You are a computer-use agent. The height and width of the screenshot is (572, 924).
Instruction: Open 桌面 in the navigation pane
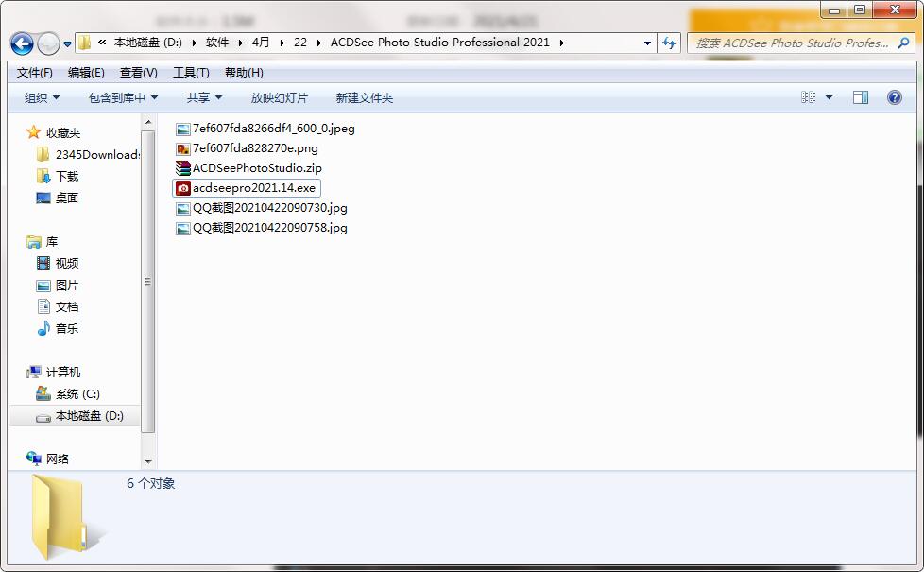58,199
